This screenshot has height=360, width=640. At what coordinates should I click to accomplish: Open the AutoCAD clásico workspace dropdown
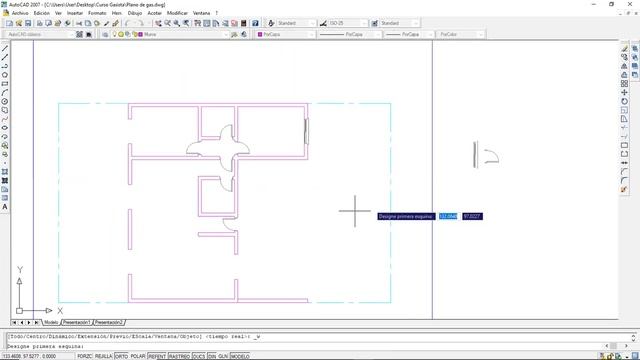click(x=72, y=35)
